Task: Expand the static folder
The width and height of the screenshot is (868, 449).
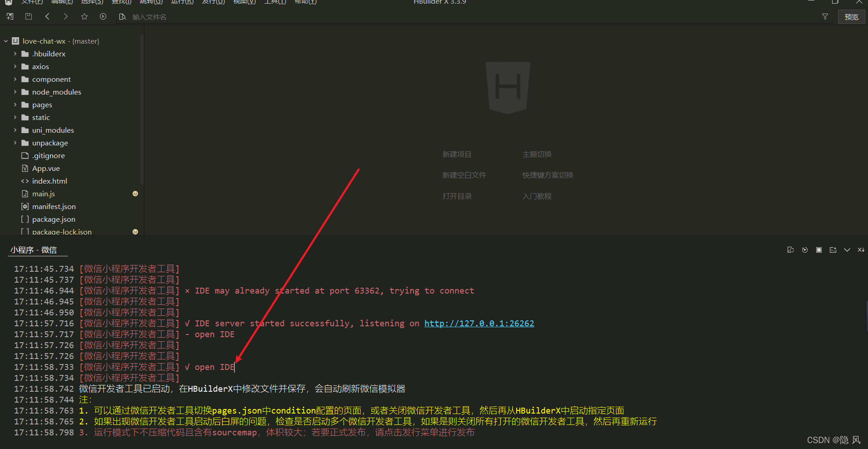Action: tap(15, 117)
